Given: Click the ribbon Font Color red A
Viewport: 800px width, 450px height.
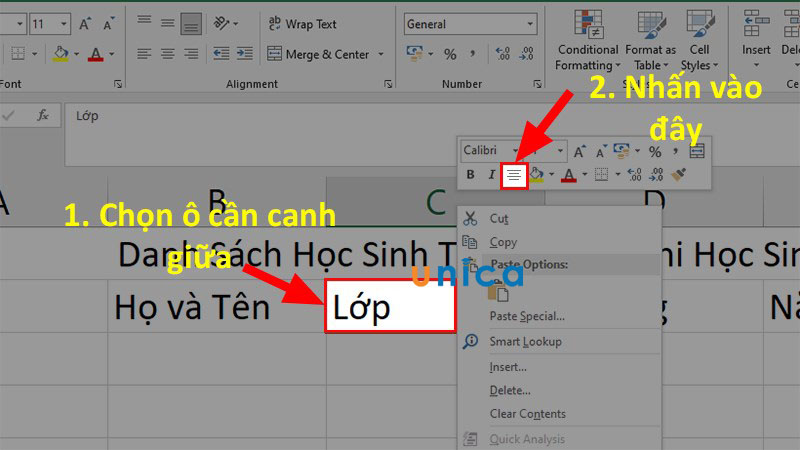Looking at the screenshot, I should click(x=95, y=54).
